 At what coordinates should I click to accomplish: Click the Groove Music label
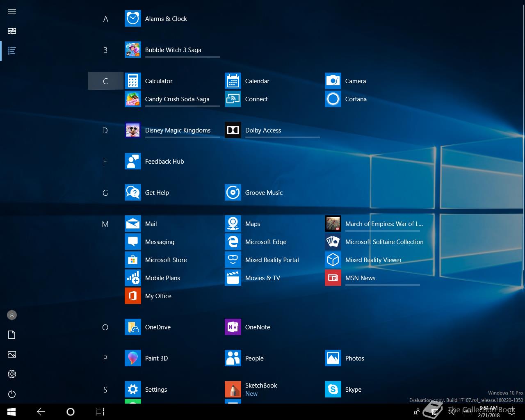264,193
